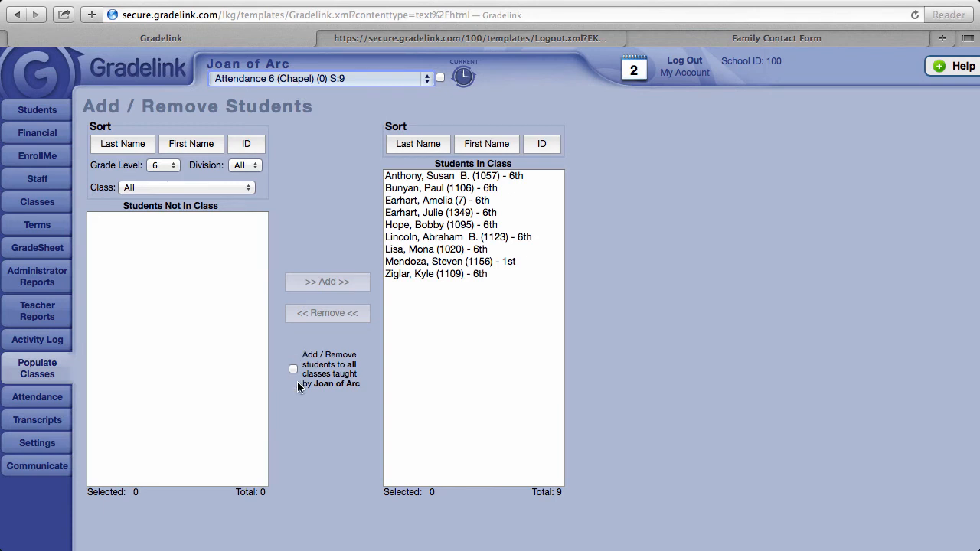
Task: Switch to the Family Contact Form tab
Action: coord(776,38)
